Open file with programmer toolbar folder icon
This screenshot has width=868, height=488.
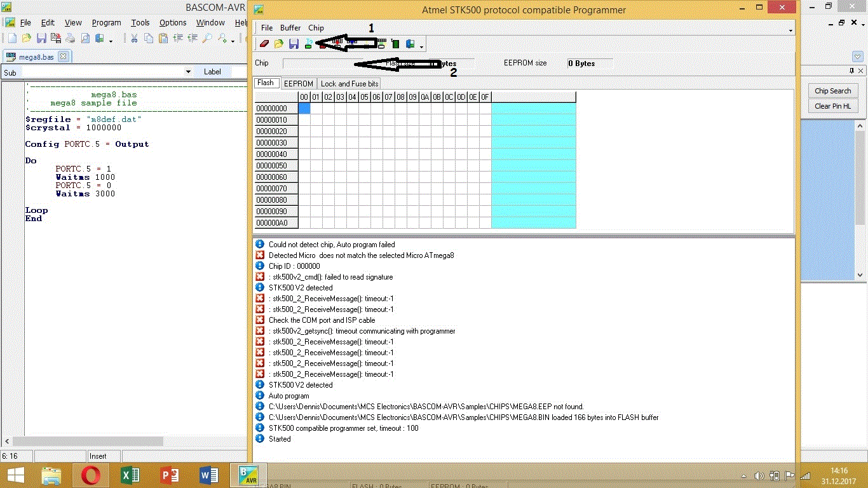279,44
